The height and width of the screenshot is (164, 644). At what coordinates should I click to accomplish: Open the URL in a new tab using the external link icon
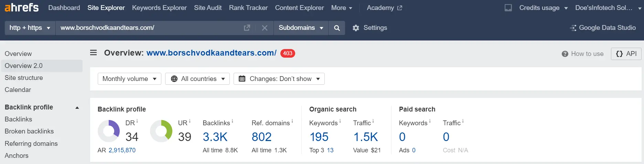tap(247, 28)
